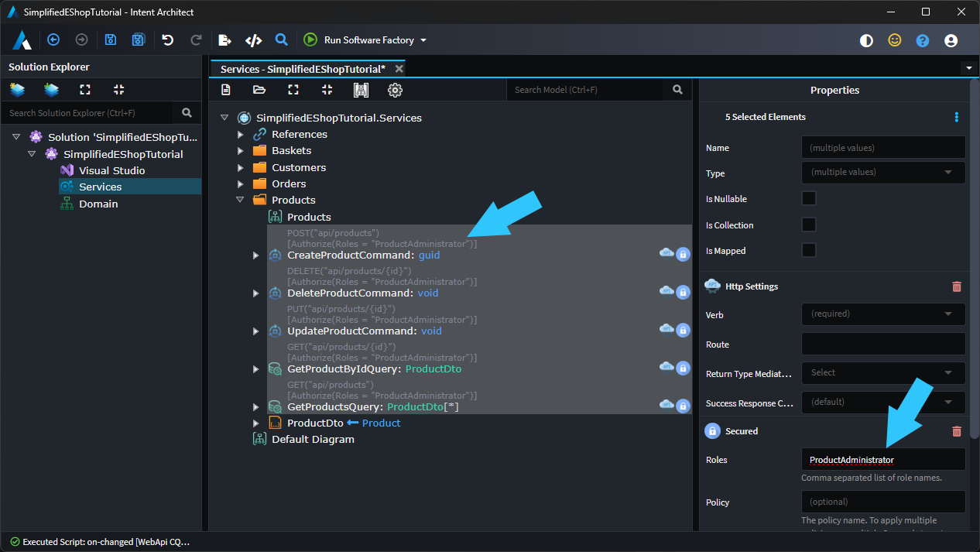
Task: Open the help question mark icon
Action: point(923,40)
